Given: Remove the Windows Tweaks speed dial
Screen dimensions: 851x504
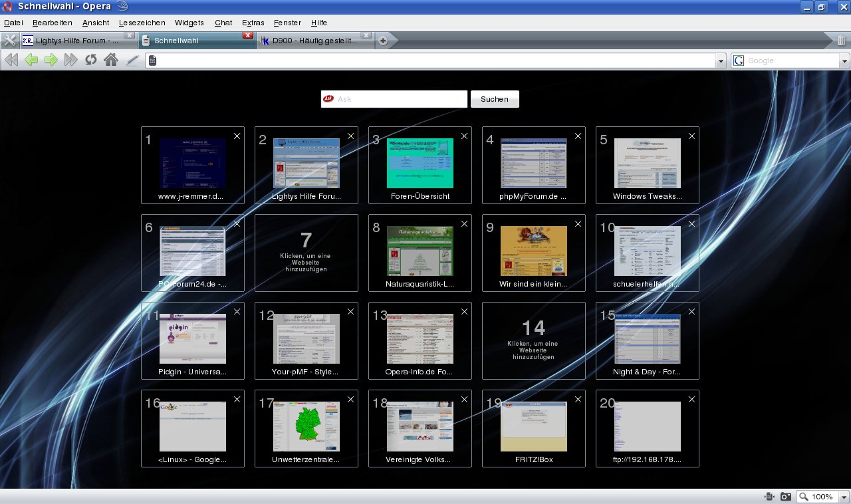Looking at the screenshot, I should tap(691, 136).
